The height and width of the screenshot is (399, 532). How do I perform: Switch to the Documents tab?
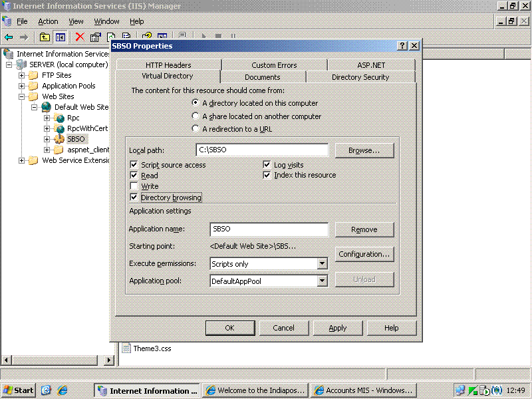pos(263,77)
